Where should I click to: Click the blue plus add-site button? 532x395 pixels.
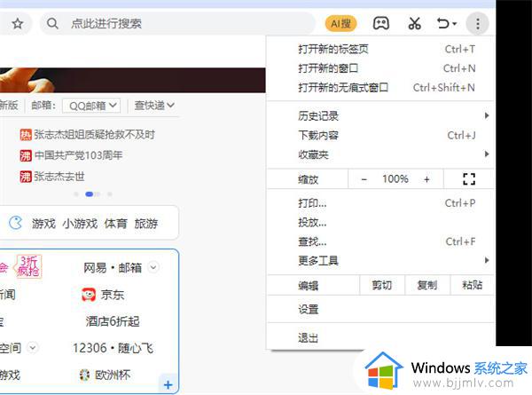[168, 385]
